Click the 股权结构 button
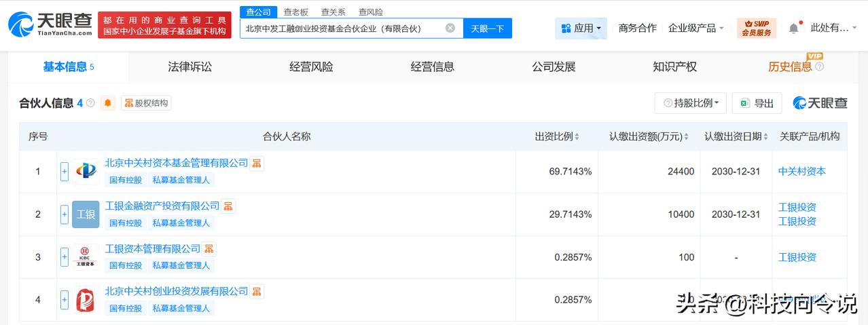This screenshot has height=325, width=868. click(x=146, y=103)
